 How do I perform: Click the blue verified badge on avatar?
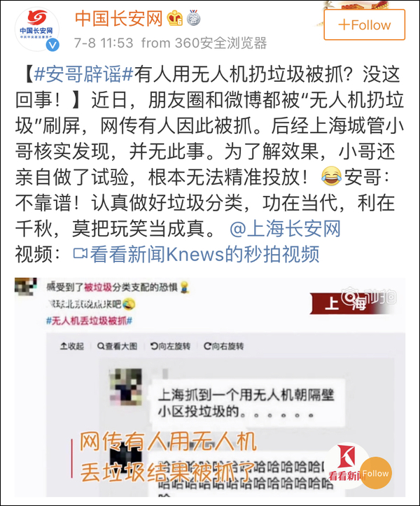[x=52, y=45]
